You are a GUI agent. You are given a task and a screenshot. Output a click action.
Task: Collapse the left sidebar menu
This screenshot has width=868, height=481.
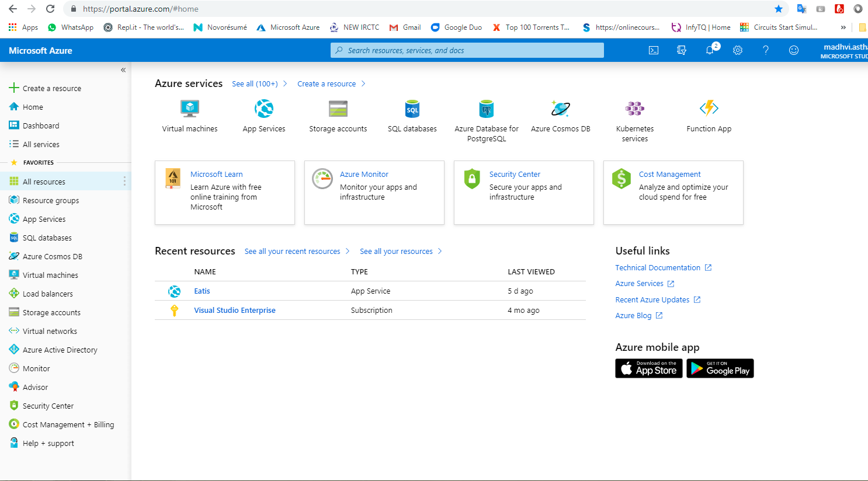(123, 70)
